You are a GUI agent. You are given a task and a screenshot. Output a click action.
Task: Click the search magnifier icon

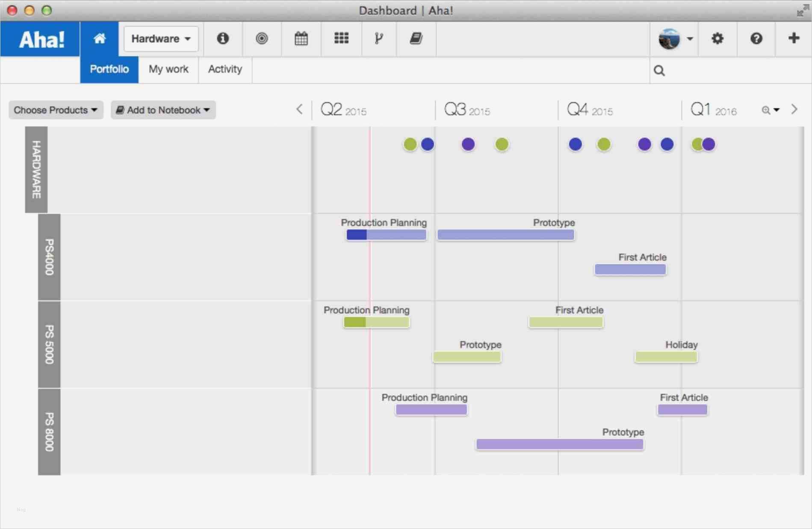[659, 71]
